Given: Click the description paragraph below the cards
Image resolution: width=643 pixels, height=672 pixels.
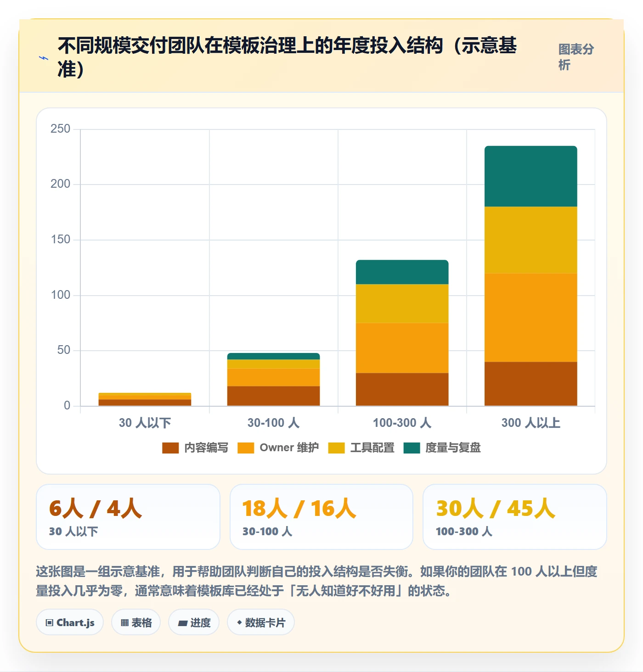Looking at the screenshot, I should [x=317, y=581].
